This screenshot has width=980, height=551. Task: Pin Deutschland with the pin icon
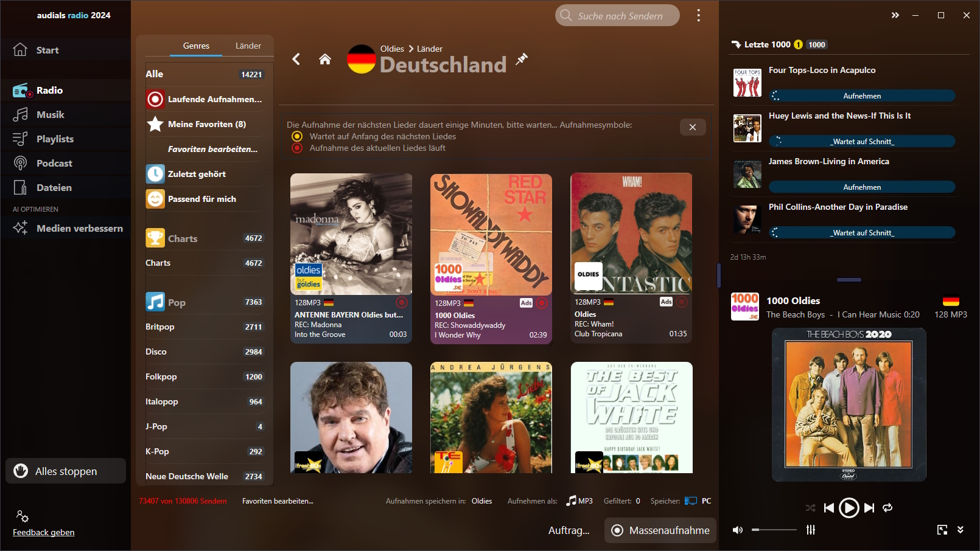pos(522,59)
